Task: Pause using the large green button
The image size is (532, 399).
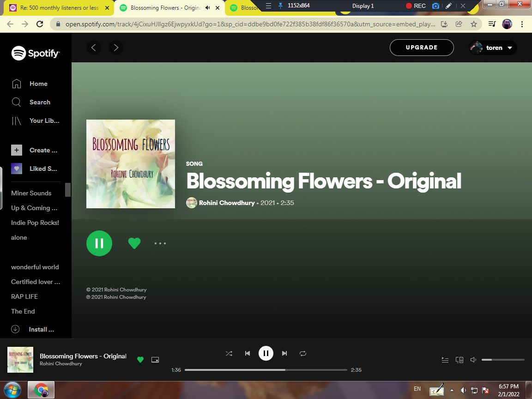Action: tap(99, 243)
